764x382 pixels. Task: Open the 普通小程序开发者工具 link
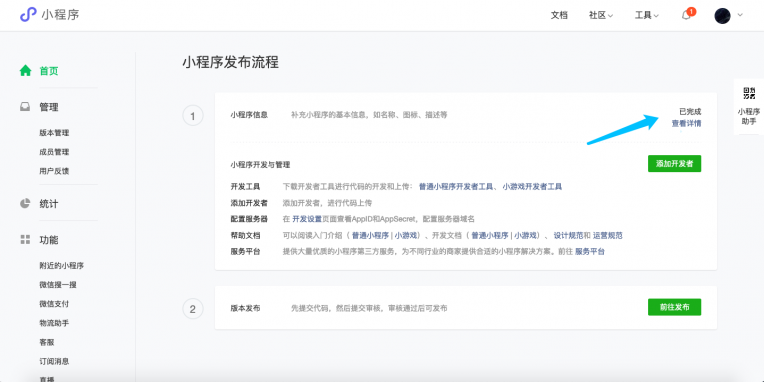pyautogui.click(x=456, y=187)
